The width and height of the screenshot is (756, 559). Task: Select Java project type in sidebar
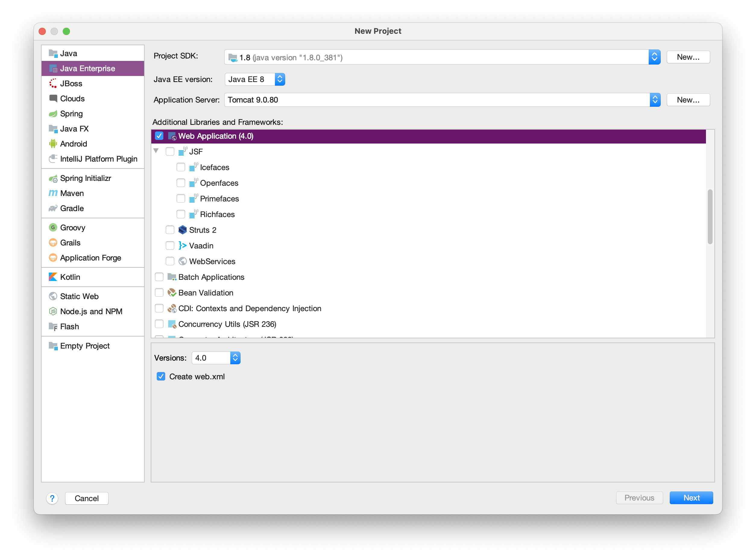[93, 53]
